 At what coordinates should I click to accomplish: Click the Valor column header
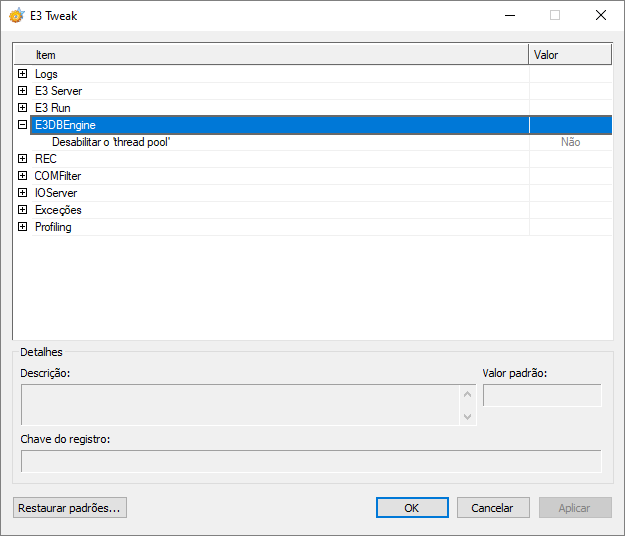pos(569,55)
